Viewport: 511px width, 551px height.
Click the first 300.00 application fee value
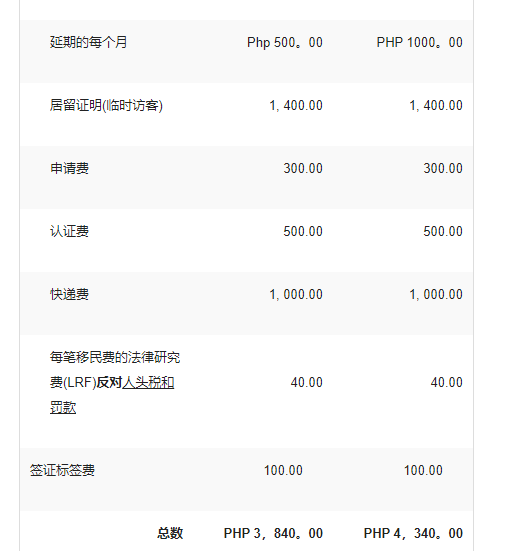pos(303,168)
